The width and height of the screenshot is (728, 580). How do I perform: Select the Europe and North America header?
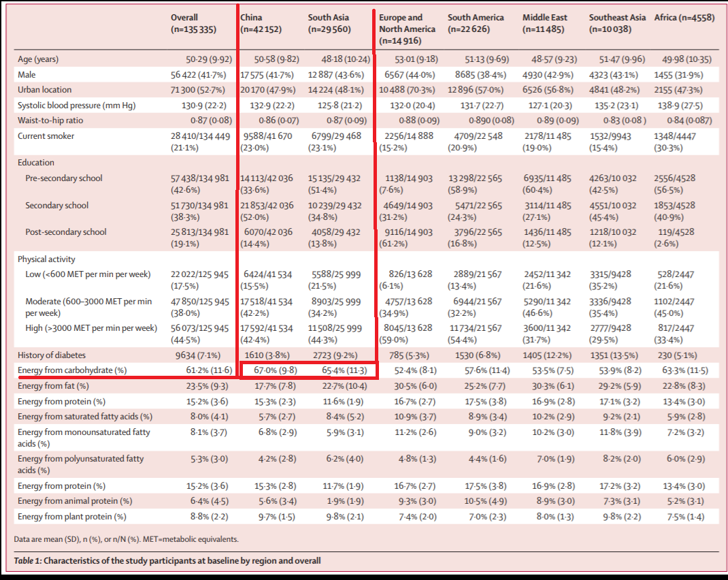click(x=407, y=29)
